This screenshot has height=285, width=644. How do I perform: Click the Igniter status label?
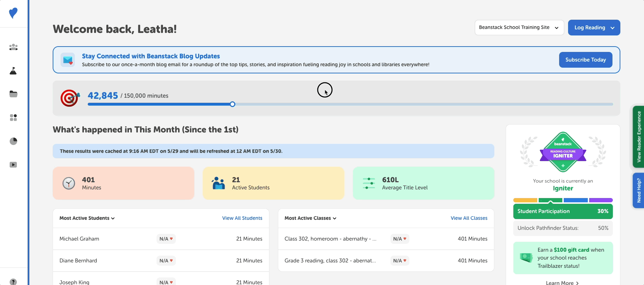pos(563,188)
